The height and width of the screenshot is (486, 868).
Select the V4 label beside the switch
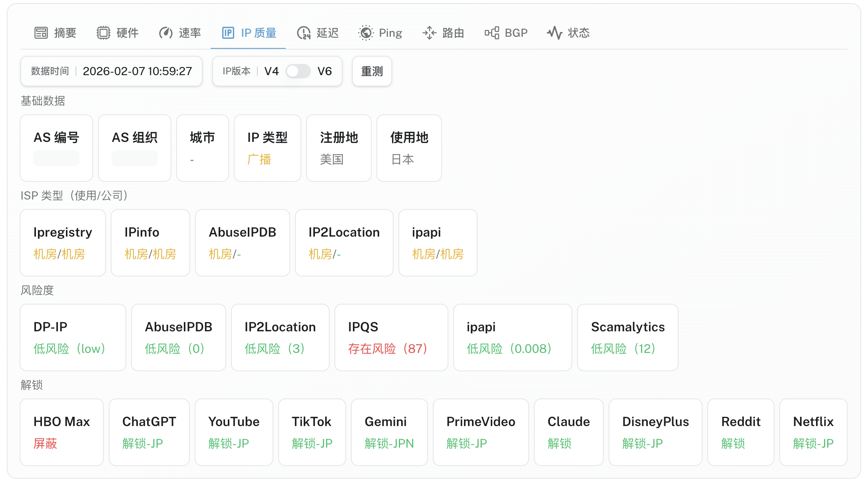click(271, 71)
